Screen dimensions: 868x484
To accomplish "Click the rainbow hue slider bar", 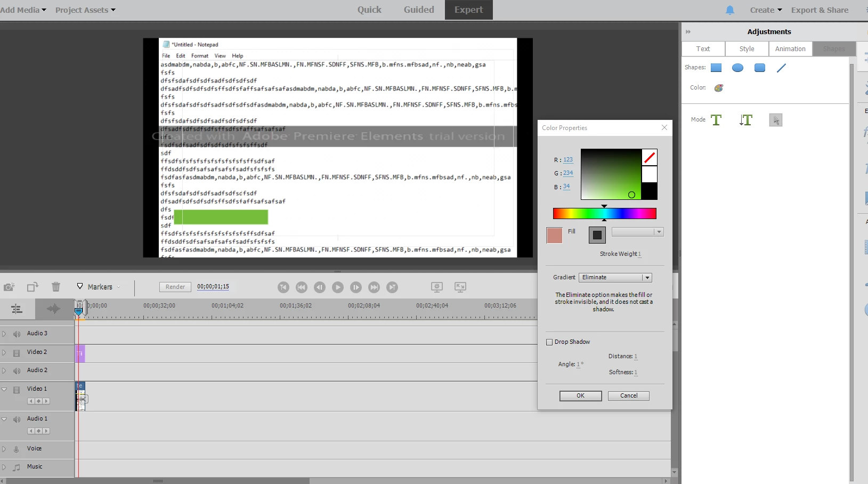I will tap(604, 214).
